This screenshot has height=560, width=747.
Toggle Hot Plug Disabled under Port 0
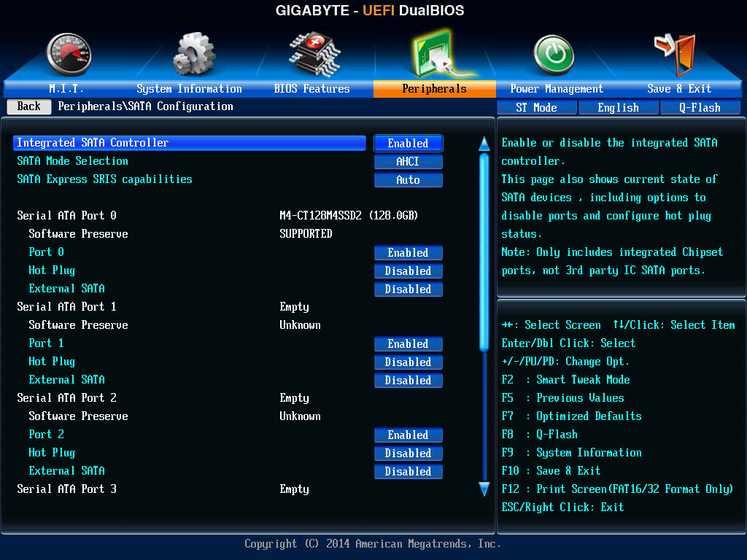coord(409,271)
